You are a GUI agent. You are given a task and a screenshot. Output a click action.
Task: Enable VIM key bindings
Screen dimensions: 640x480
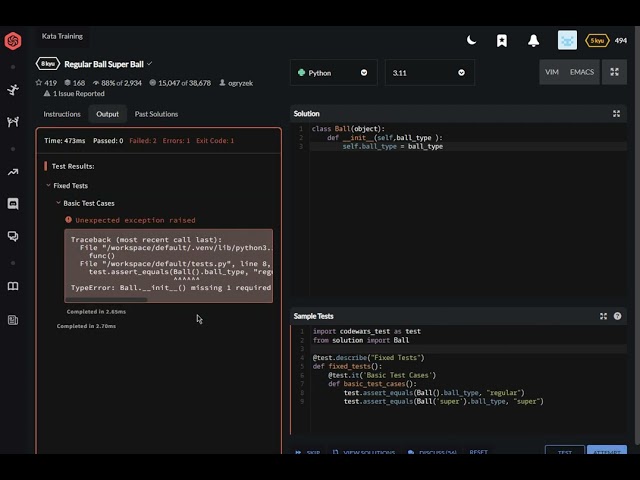coord(552,72)
